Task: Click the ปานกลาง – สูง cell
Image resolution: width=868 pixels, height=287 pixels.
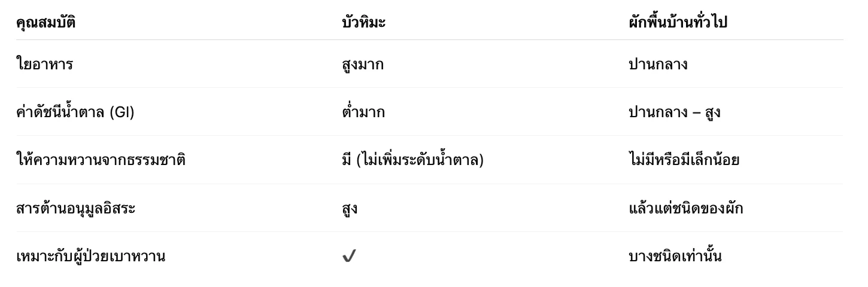Action: pyautogui.click(x=674, y=112)
